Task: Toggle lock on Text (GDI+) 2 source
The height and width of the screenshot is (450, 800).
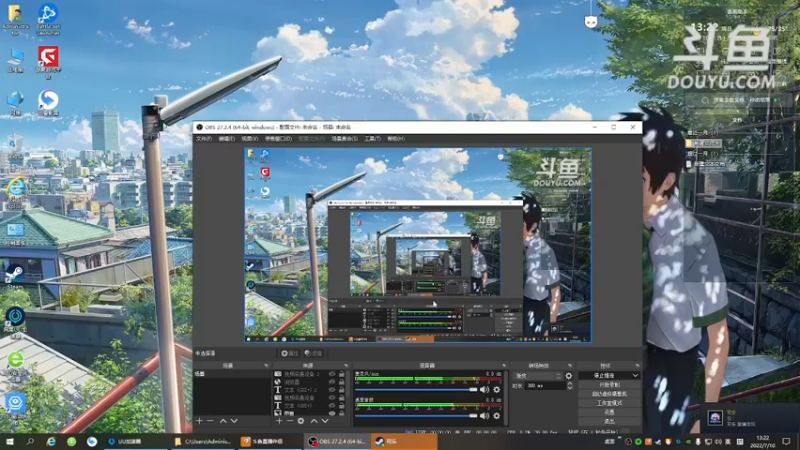Action: coord(341,390)
